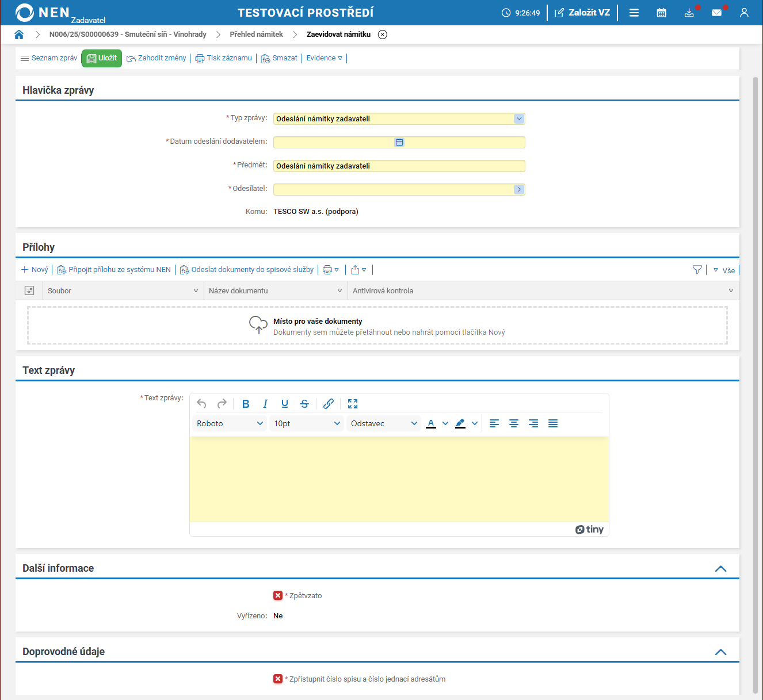Click the home icon in breadcrumb
Viewport: 763px width, 700px height.
(x=19, y=35)
